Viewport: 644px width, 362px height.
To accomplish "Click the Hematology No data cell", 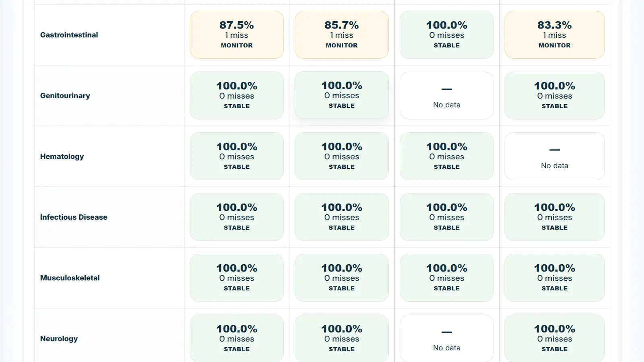I will point(554,156).
